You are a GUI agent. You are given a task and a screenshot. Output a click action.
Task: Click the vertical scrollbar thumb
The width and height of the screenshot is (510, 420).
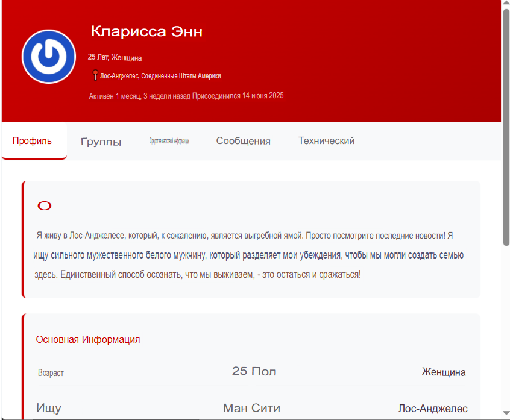coord(506,127)
